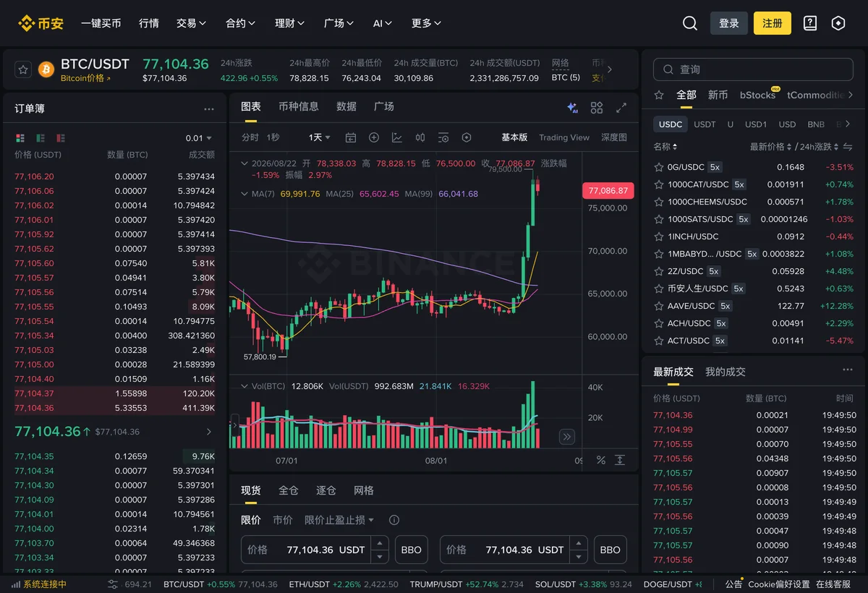Open ticker bar settings sliders icon
Viewport: 868px width, 593px height.
coord(113,584)
